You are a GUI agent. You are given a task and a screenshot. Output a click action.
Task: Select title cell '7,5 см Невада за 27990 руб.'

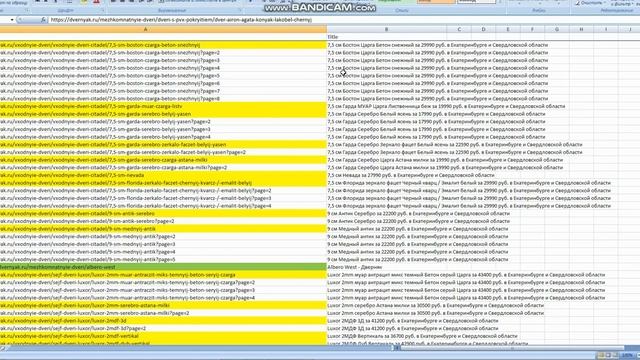[x=387, y=175]
